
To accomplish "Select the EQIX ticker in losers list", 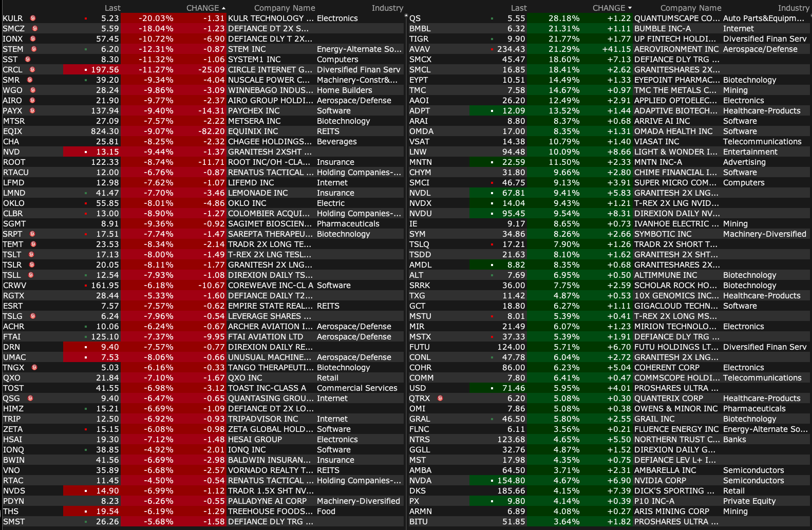I will click(x=13, y=131).
